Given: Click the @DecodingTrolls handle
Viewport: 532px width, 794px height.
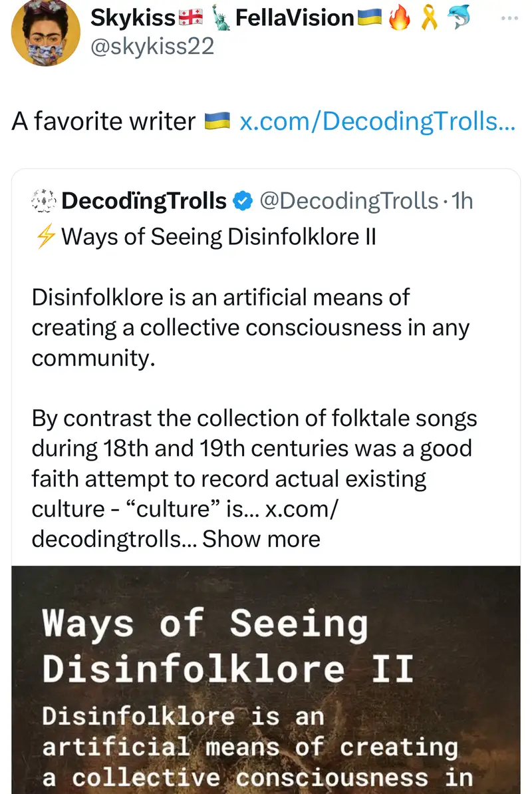Looking at the screenshot, I should [349, 200].
